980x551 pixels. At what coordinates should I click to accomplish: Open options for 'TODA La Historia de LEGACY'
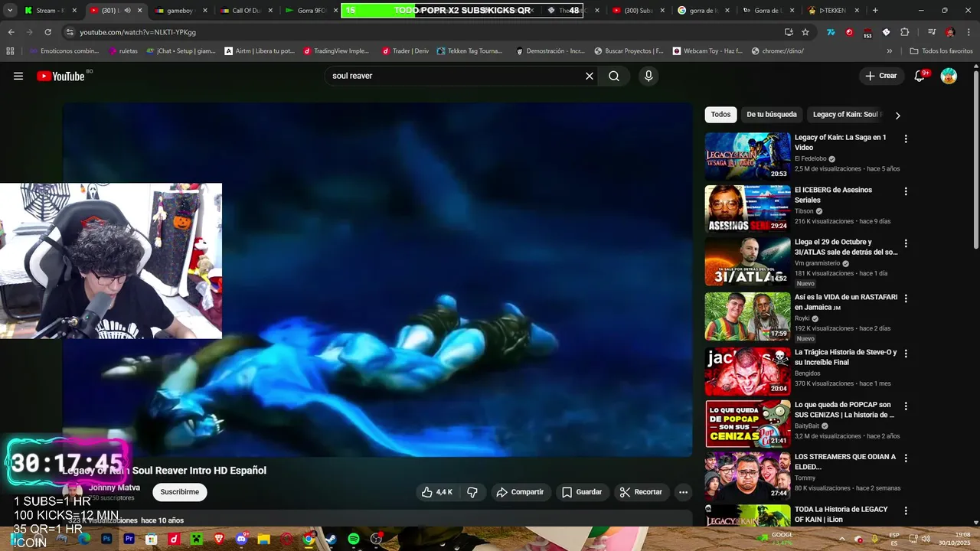pyautogui.click(x=906, y=510)
